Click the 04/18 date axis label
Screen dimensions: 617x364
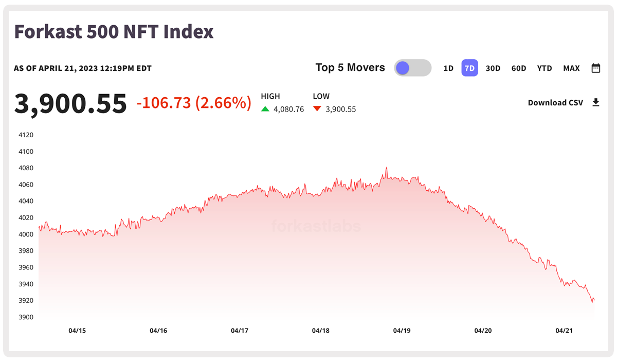[321, 331]
